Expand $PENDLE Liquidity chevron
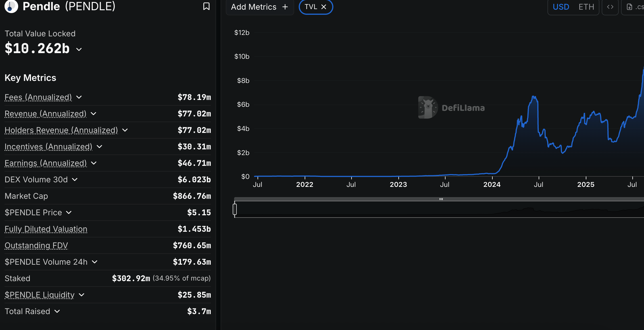Screen dimensions: 644x330 click(x=81, y=295)
